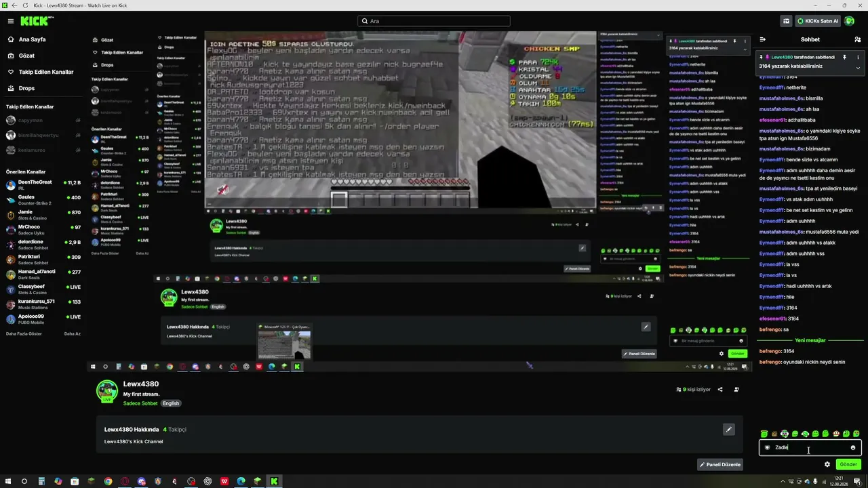Viewport: 868px width, 488px height.
Task: Open the Kick hamburger menu
Action: pos(10,21)
